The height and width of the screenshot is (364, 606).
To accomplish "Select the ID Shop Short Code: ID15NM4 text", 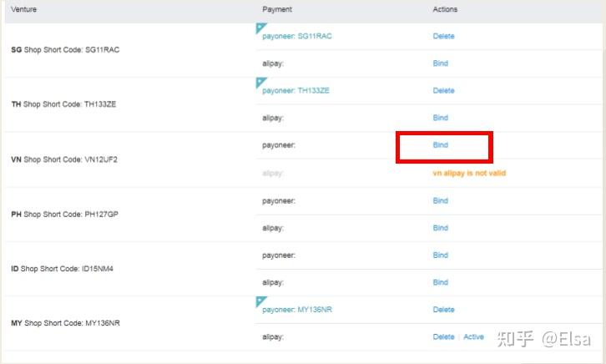I will tap(63, 269).
